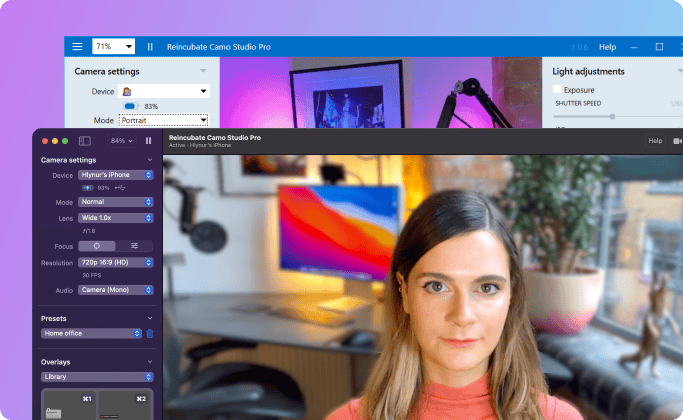Open the Mode dropdown set to Portrait

[x=163, y=120]
